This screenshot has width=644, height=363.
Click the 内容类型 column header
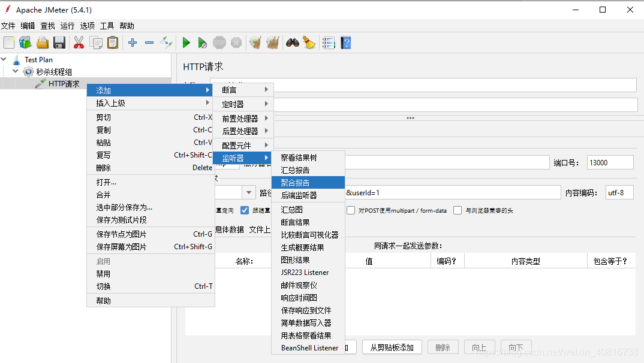[x=526, y=261]
